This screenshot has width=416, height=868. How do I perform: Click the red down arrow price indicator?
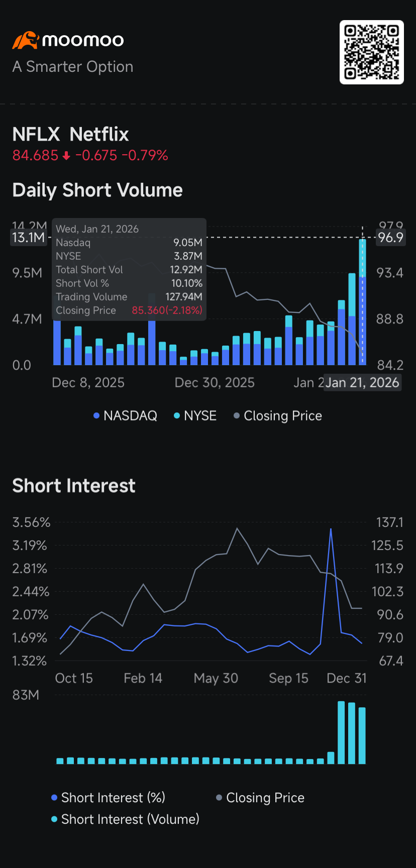point(66,156)
